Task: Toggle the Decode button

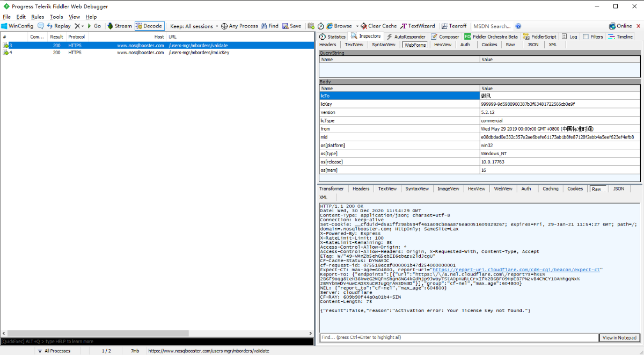Action: tap(149, 26)
